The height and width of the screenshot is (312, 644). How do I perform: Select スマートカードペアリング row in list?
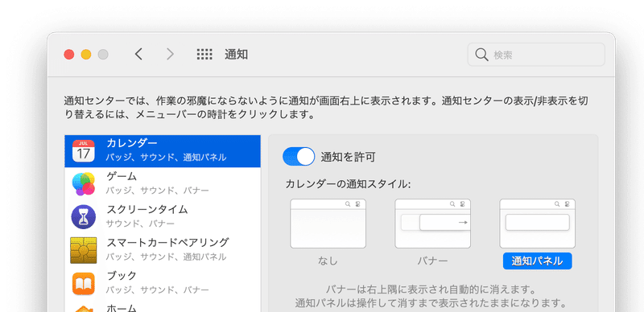(x=163, y=250)
